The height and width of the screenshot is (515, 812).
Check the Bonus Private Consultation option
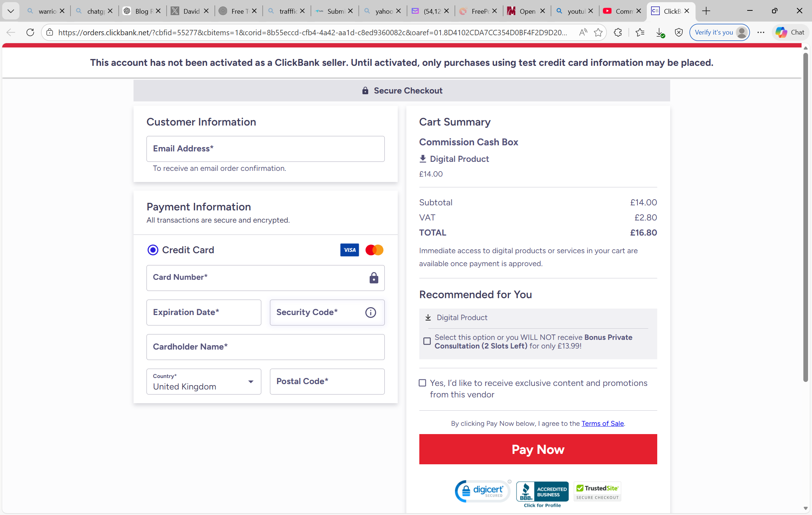[427, 341]
